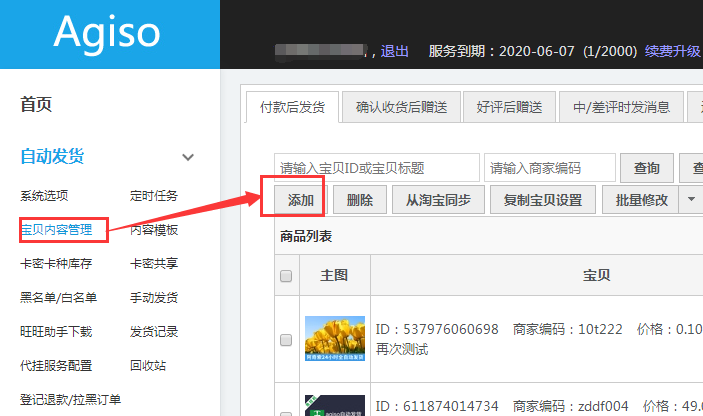
Task: Open 卡密卡种库存 in the sidebar
Action: click(x=56, y=264)
